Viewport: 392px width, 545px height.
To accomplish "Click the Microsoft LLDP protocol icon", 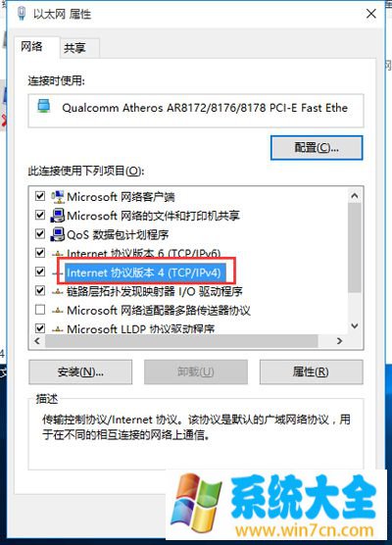I will [x=58, y=329].
